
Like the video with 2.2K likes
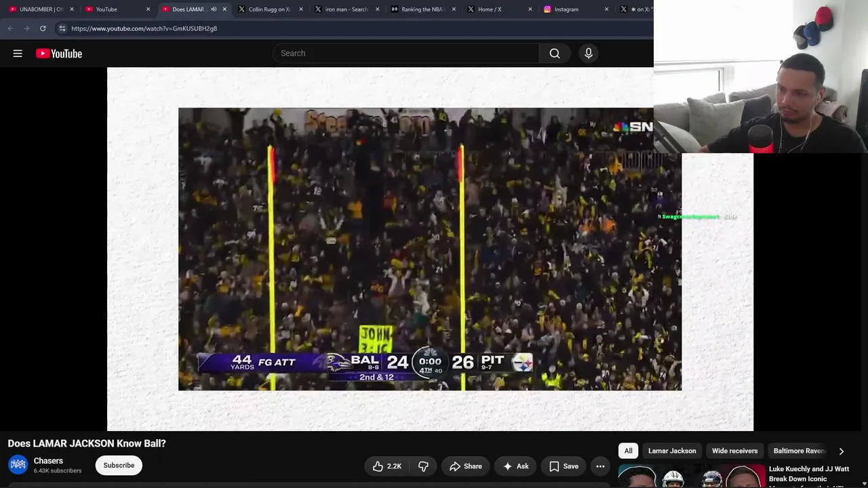(387, 466)
